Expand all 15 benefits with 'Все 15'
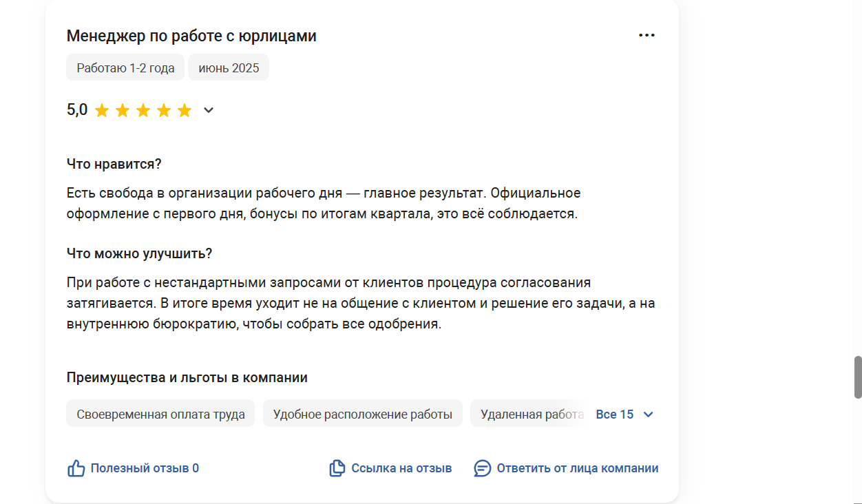Image resolution: width=862 pixels, height=504 pixels. [615, 414]
